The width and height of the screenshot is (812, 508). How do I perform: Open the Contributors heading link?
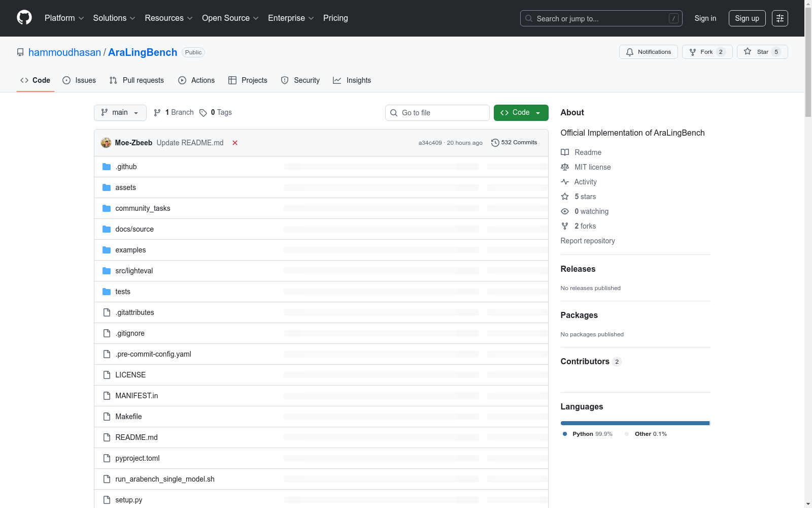click(x=591, y=362)
